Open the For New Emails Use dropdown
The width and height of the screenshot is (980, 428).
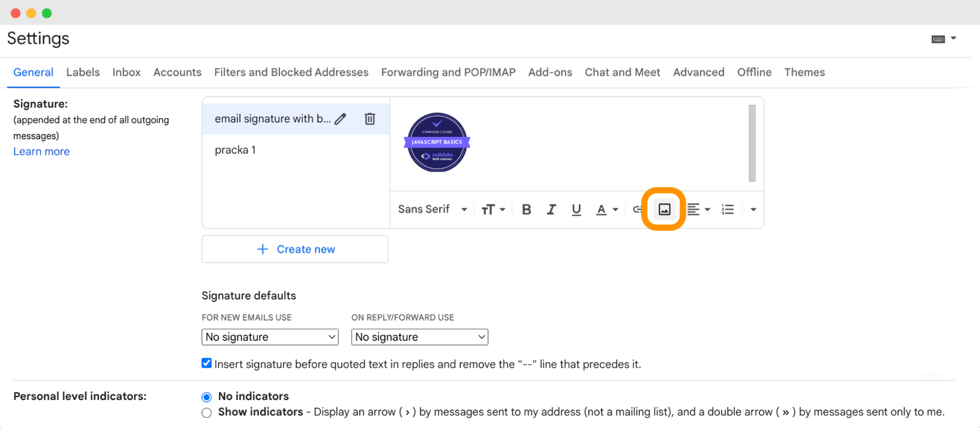[x=270, y=337]
